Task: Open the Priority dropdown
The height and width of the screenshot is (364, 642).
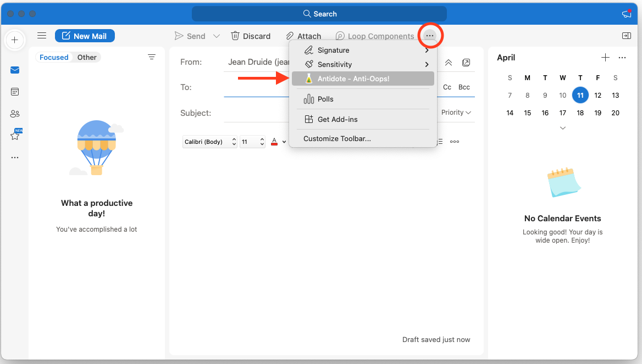Action: [456, 113]
